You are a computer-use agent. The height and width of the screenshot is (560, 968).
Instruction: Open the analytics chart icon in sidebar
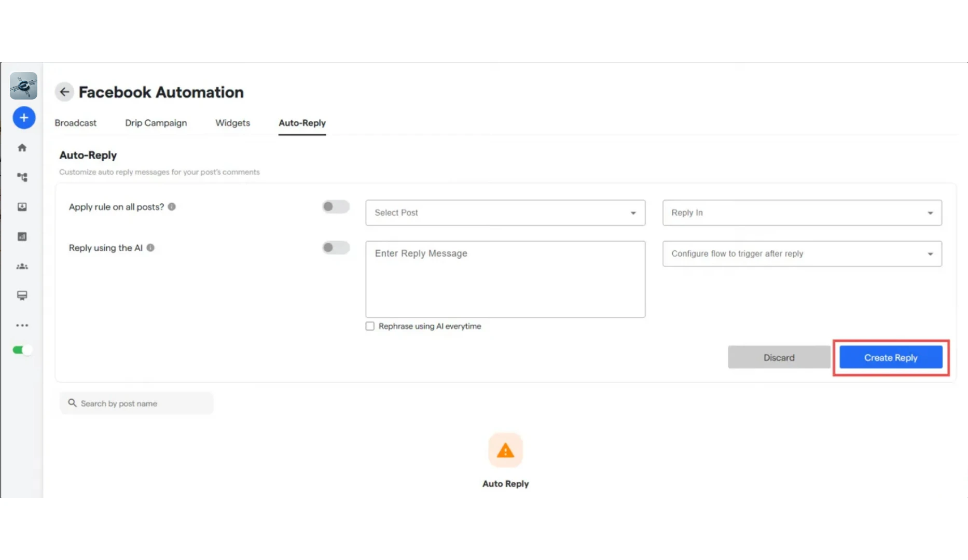(22, 236)
